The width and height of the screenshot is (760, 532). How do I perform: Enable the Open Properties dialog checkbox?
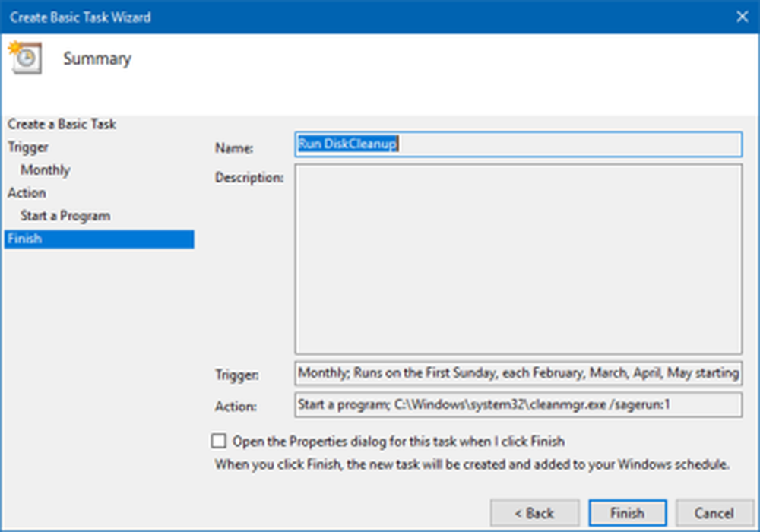pos(220,442)
